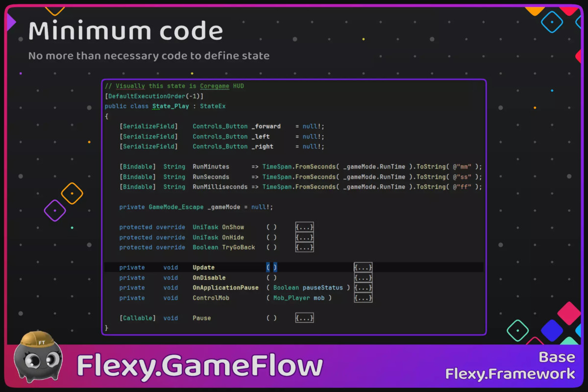Click the OnShow method name

pos(233,227)
